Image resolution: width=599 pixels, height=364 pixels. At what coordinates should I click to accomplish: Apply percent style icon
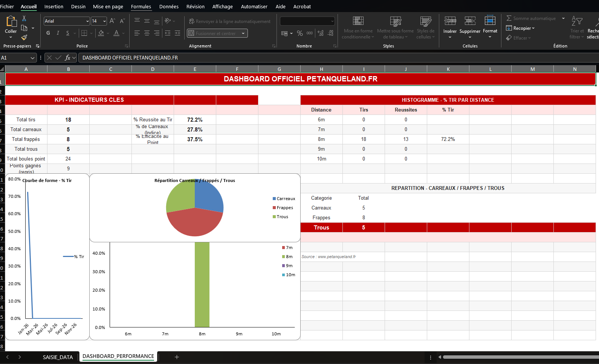pyautogui.click(x=300, y=33)
